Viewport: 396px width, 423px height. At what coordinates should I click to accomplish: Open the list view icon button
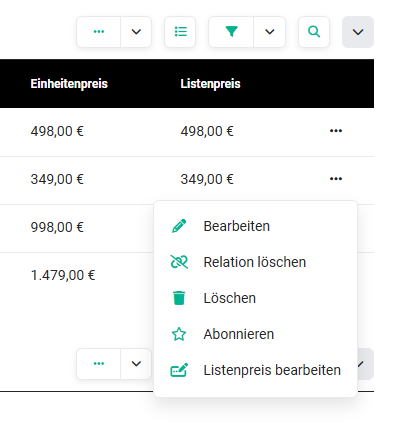click(x=180, y=32)
